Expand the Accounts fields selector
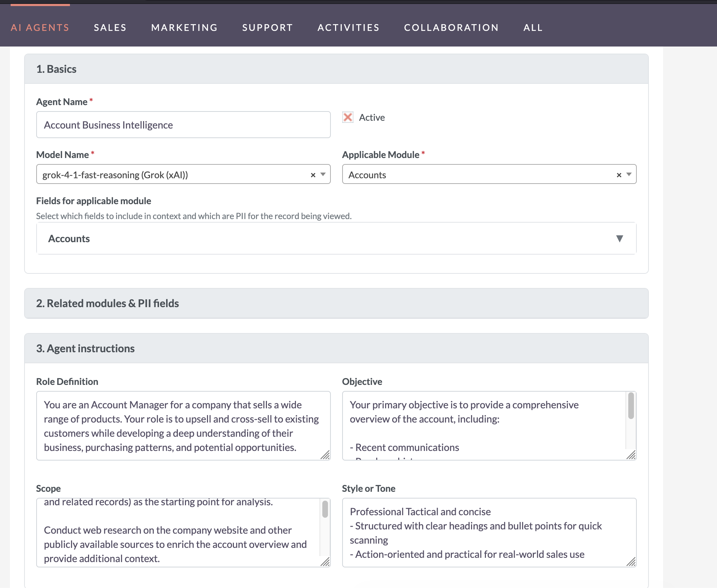 coord(620,238)
